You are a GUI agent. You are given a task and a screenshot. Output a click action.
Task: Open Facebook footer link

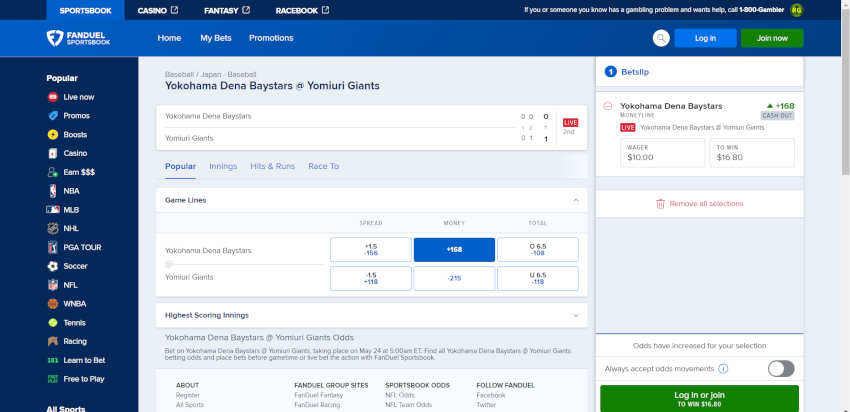point(491,395)
